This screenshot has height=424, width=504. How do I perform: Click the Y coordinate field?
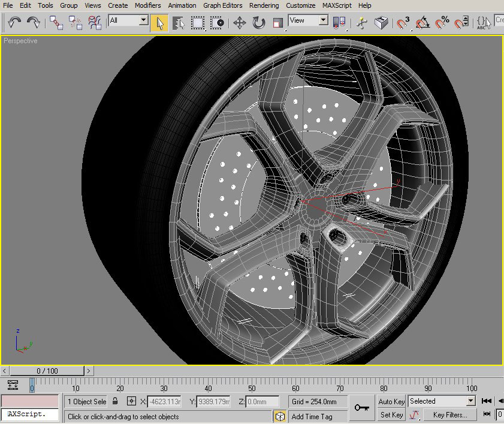click(x=213, y=401)
